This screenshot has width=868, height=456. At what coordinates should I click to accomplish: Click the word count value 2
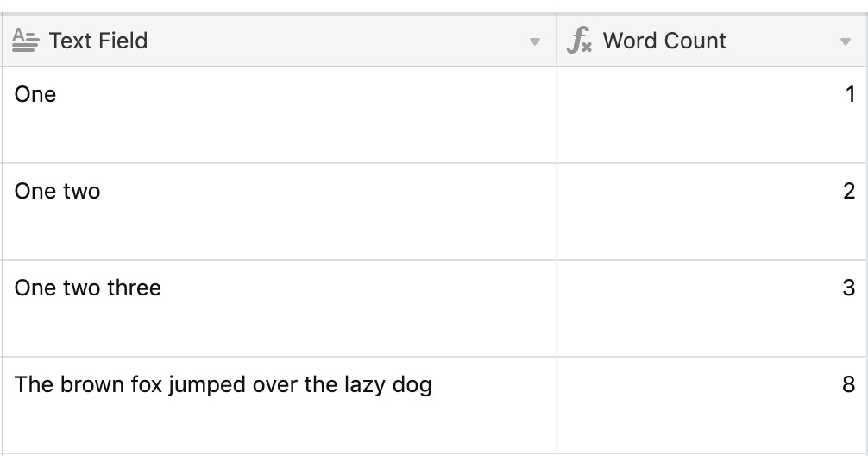pos(849,191)
